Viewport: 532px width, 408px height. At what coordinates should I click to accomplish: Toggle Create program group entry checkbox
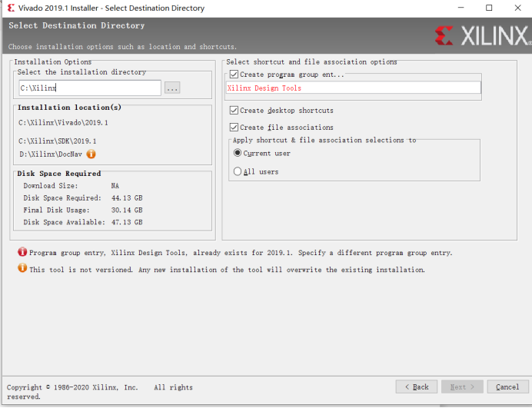(234, 75)
